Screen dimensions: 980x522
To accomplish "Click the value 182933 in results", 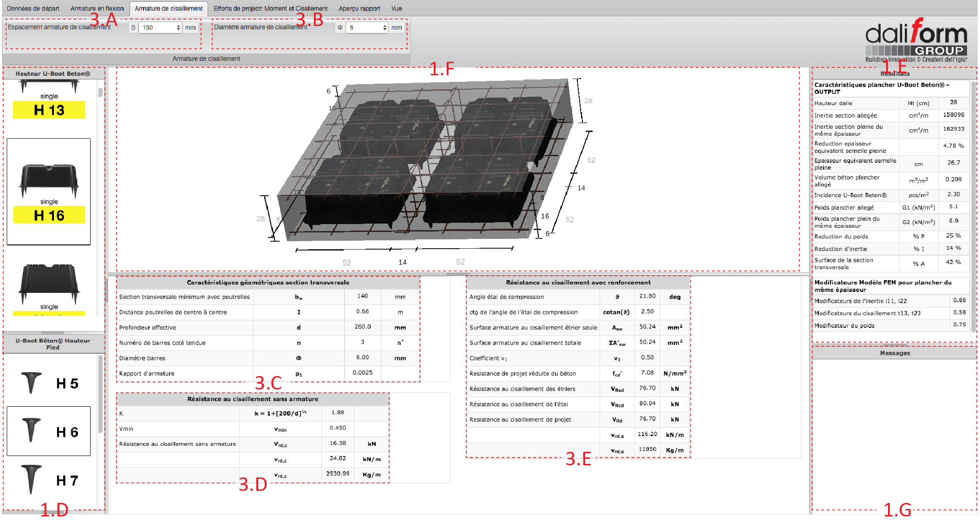I will (x=953, y=129).
